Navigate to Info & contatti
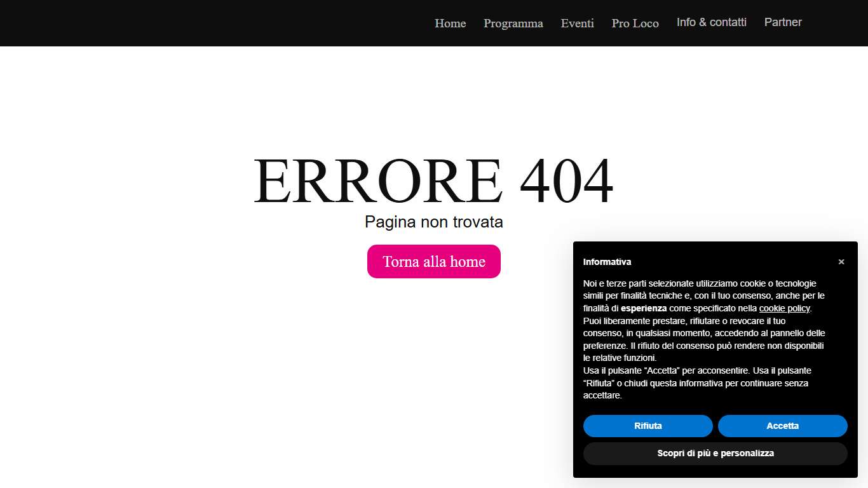 [x=711, y=22]
